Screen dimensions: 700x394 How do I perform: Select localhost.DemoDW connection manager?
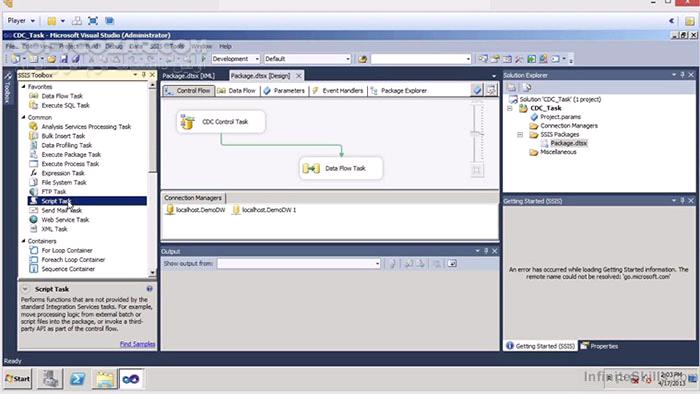point(196,210)
